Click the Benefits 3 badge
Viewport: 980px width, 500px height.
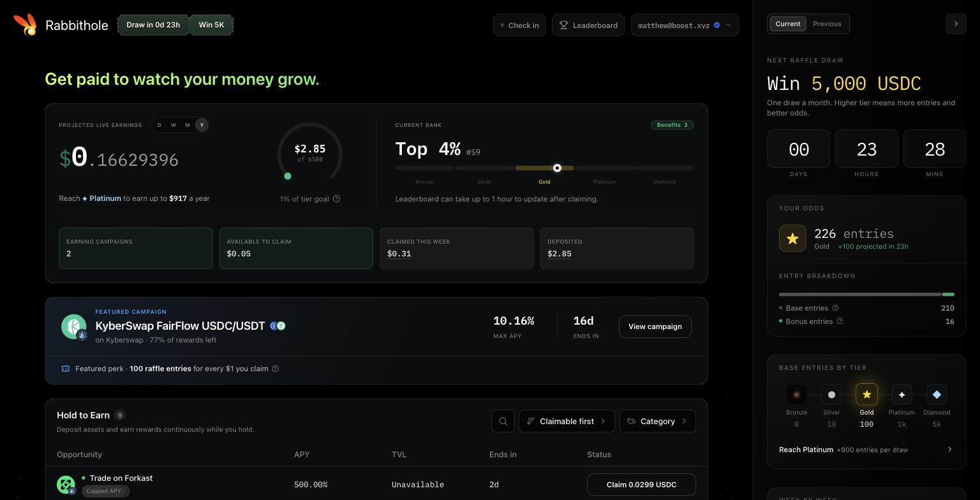tap(672, 125)
